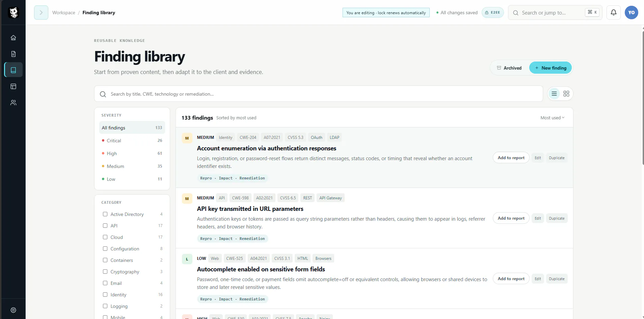Check the Configuration category checkbox
Viewport: 644px width, 319px height.
pyautogui.click(x=105, y=248)
